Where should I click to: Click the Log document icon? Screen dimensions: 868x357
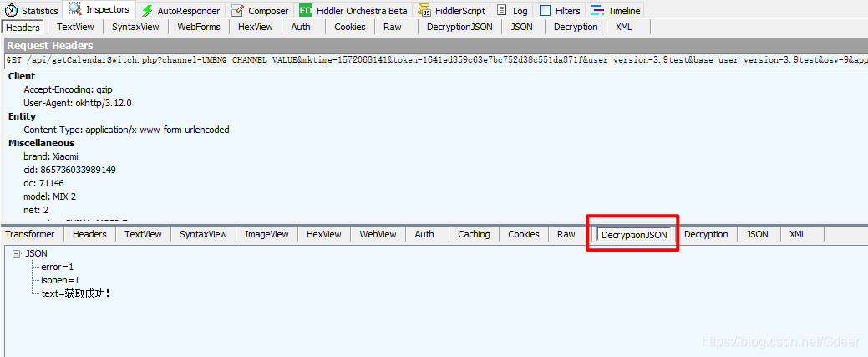[501, 11]
